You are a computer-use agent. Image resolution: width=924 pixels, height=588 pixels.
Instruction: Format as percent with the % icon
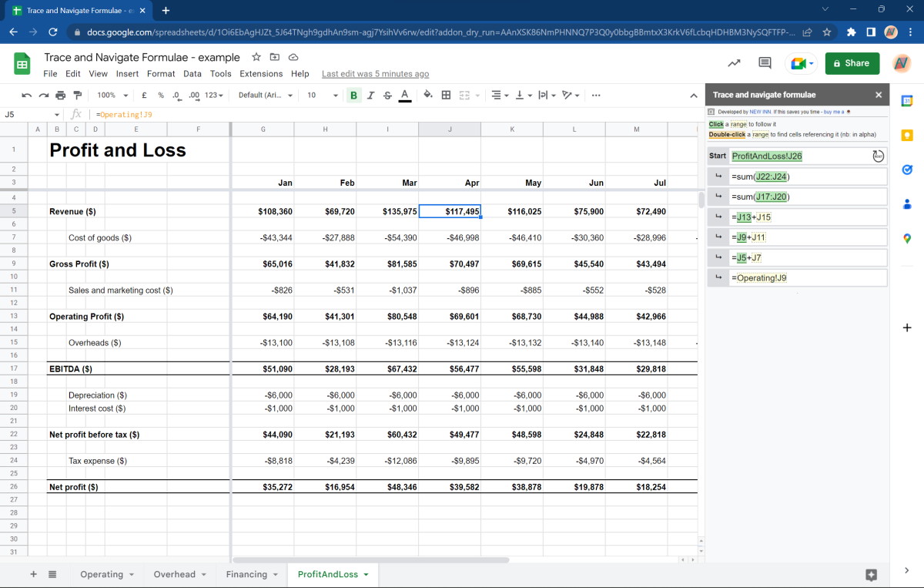point(160,95)
